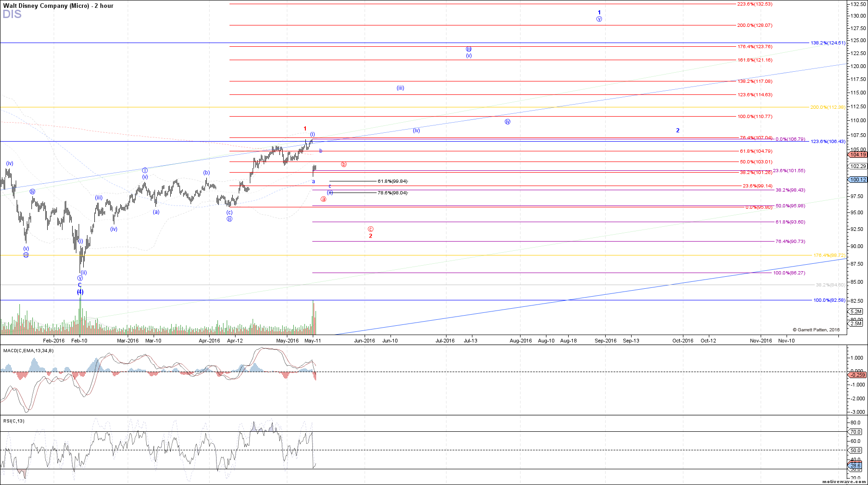Viewport: 868px width, 485px height.
Task: Click the 104.19 price tag
Action: (858, 155)
